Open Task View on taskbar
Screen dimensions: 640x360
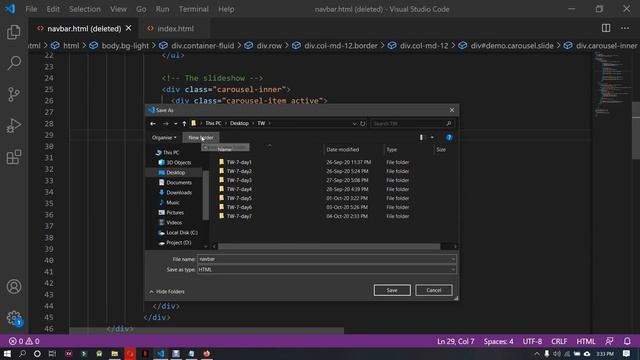coord(52,353)
